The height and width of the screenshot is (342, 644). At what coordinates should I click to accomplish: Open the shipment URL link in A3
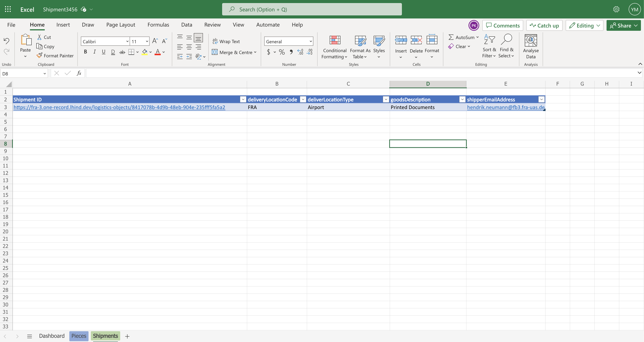click(x=119, y=107)
